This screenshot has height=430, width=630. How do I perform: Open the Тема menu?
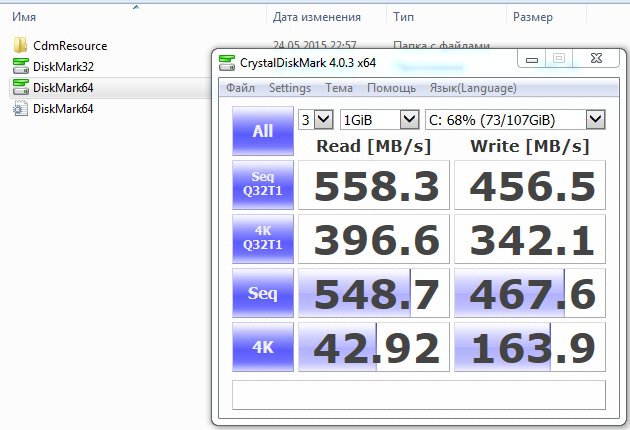339,88
